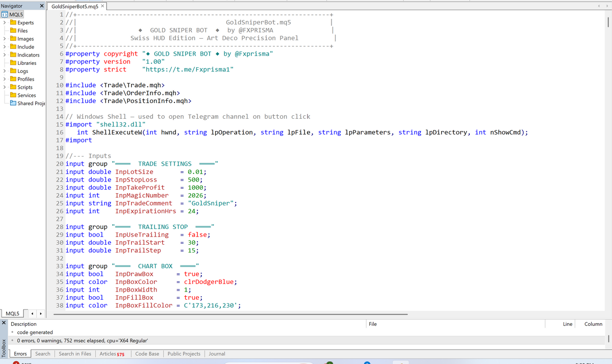Screen dimensions: 612x364
Task: Click the editor's vertical scrollbar
Action: tap(608, 22)
